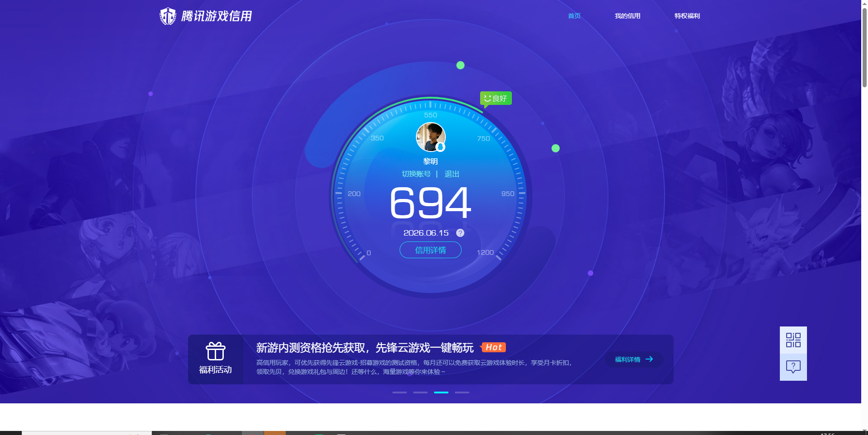Open the 特权福利 navigation tab
Screen dimensions: 868x435
pos(687,16)
